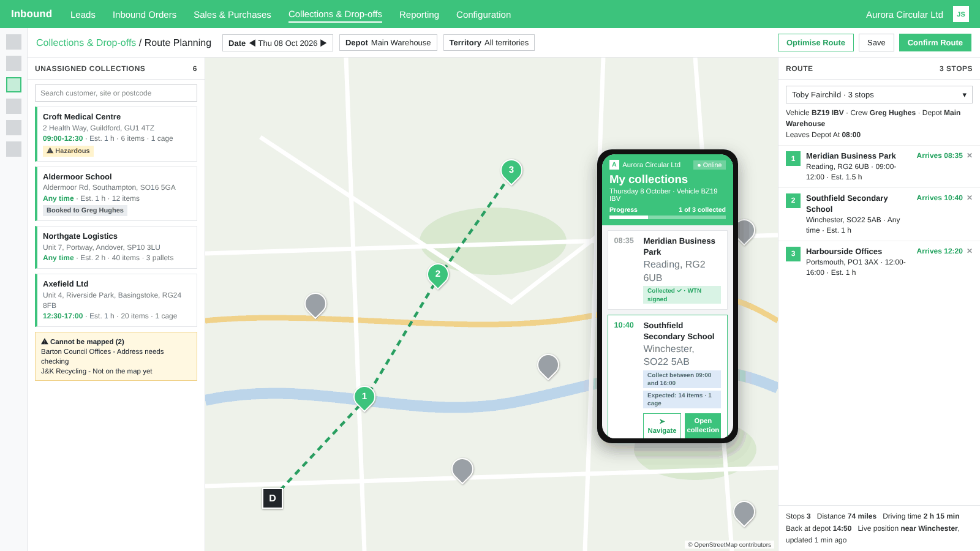Click the search customer, site or postcode field
Screen dimensions: 980x551
(x=116, y=93)
